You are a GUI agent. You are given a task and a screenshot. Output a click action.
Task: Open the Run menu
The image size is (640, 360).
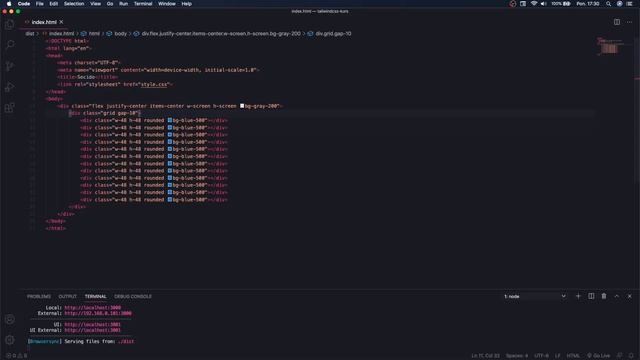pyautogui.click(x=123, y=4)
